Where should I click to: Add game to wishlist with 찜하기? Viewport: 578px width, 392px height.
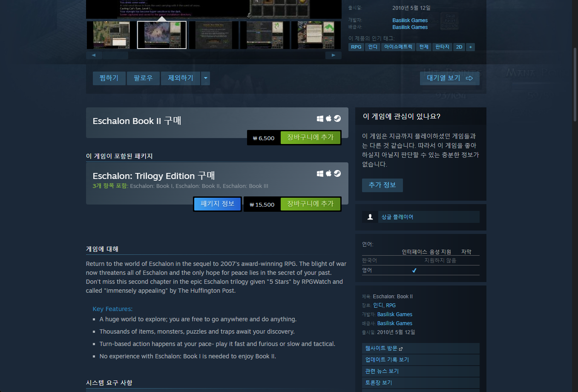pos(109,78)
